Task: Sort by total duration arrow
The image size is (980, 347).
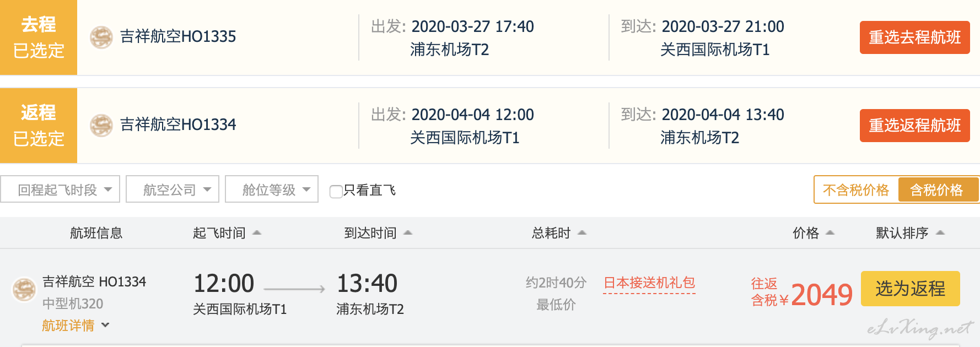Action: point(582,233)
